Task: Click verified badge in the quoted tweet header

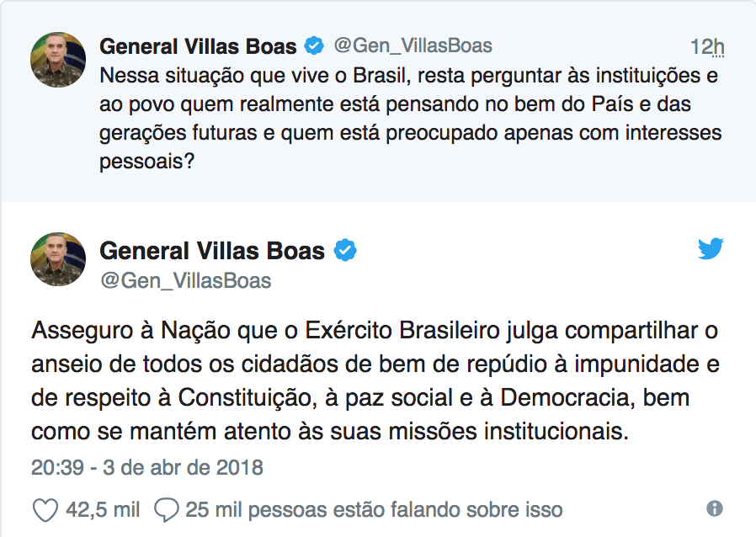Action: (314, 46)
